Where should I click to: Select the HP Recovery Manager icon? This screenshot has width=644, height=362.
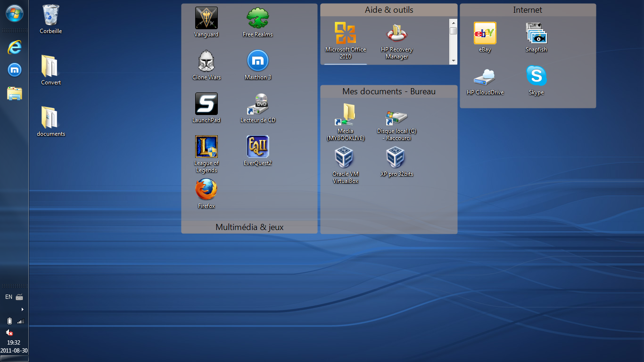coord(397,41)
